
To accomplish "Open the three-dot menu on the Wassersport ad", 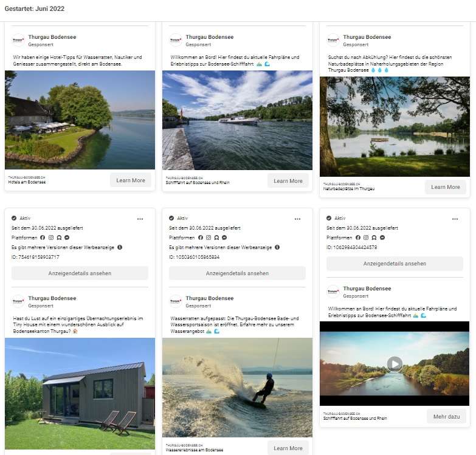I will coord(297,219).
